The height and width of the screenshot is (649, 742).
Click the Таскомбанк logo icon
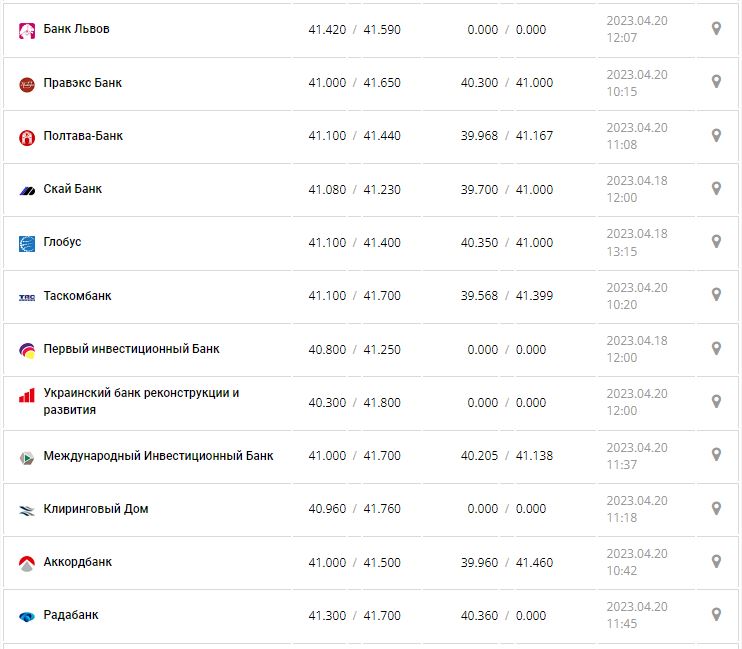(x=27, y=297)
